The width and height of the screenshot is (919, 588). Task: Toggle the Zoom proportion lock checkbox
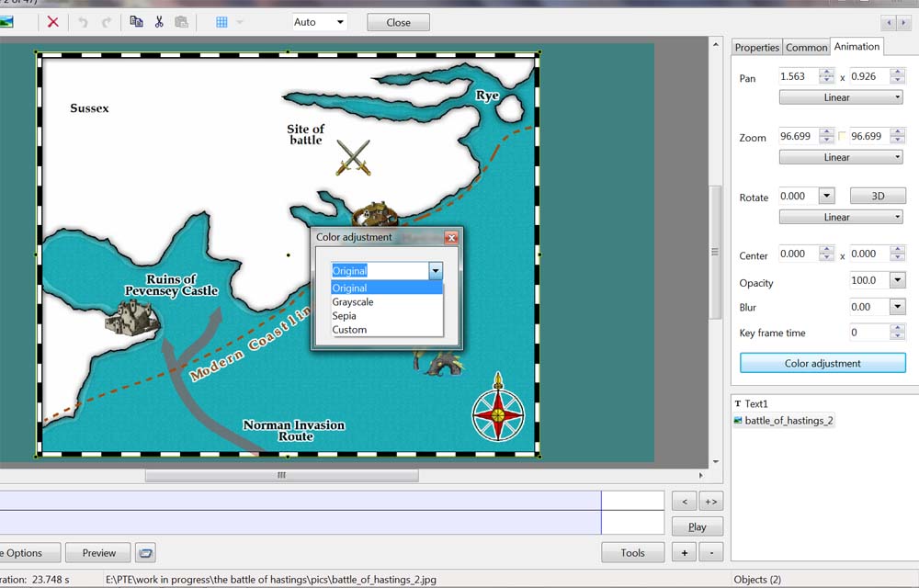point(842,137)
